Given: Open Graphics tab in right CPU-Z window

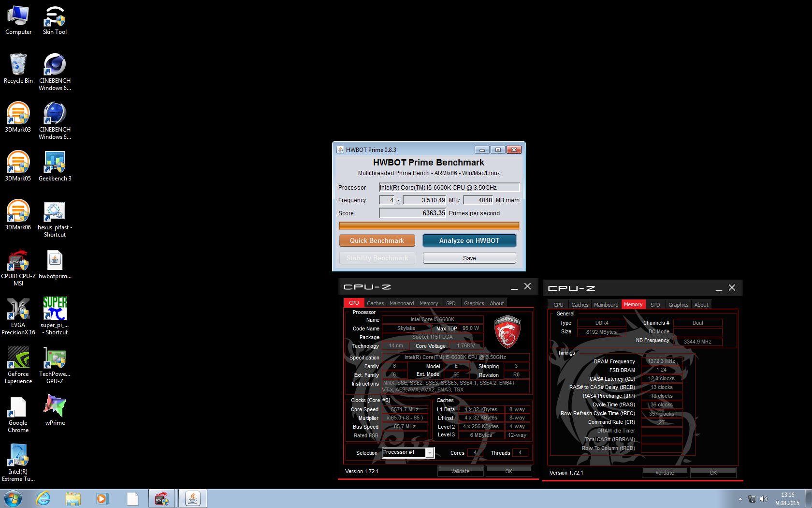Looking at the screenshot, I should 678,305.
